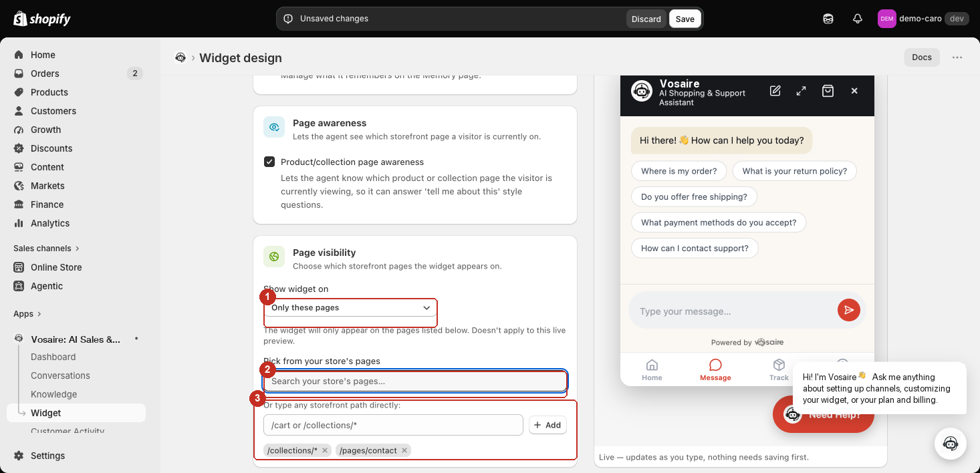Choose the Do you offer free shipping? suggestion
980x473 pixels.
(x=694, y=196)
